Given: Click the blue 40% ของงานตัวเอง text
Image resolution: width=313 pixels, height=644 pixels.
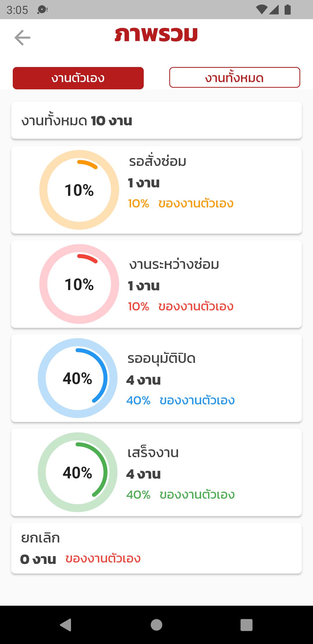Looking at the screenshot, I should [181, 400].
